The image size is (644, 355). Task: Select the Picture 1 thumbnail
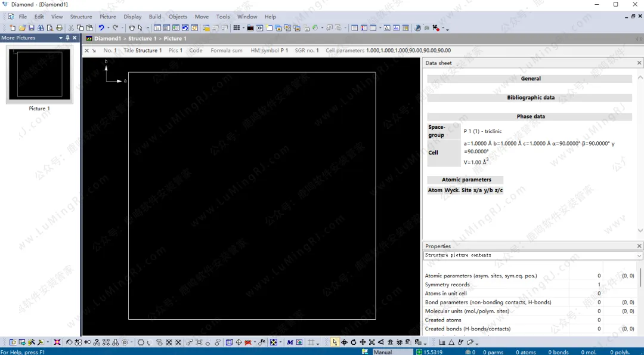39,75
